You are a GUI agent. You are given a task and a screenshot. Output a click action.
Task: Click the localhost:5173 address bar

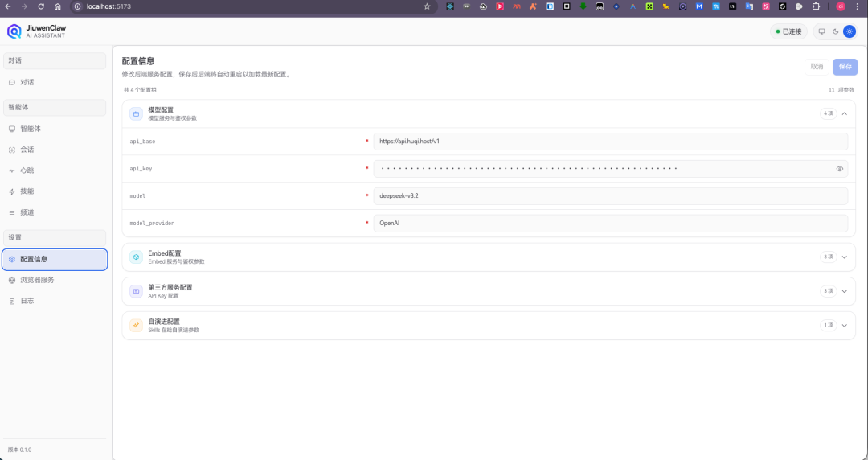point(253,6)
